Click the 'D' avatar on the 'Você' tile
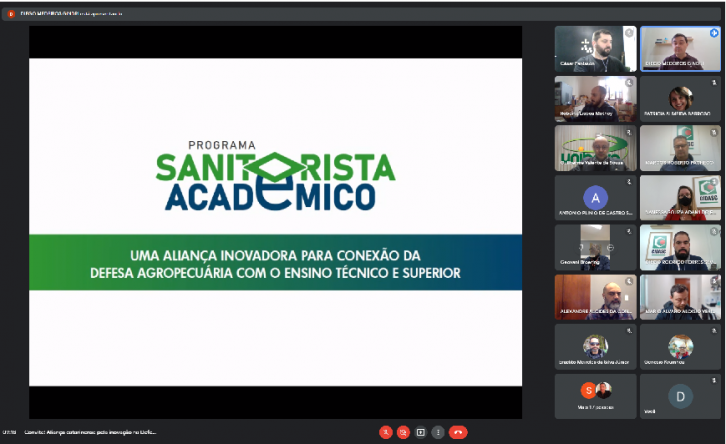 681,396
